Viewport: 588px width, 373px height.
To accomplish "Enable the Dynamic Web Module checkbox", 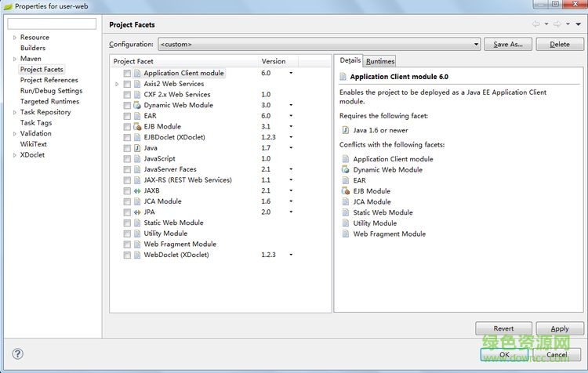I will [127, 105].
